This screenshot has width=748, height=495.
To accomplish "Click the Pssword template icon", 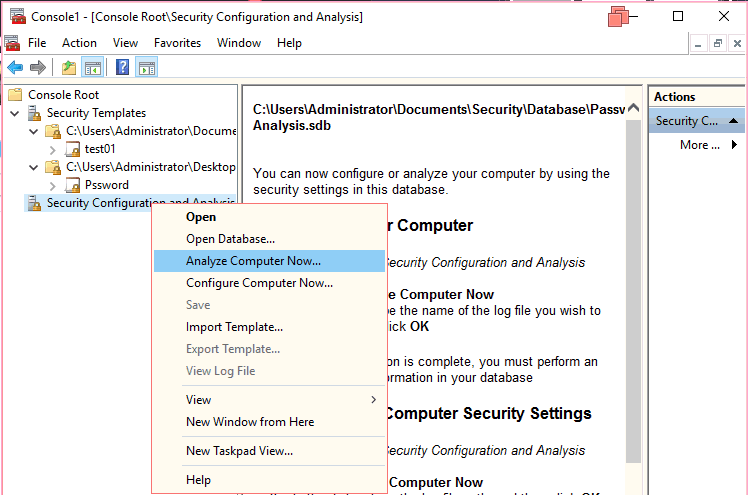I will click(x=73, y=185).
